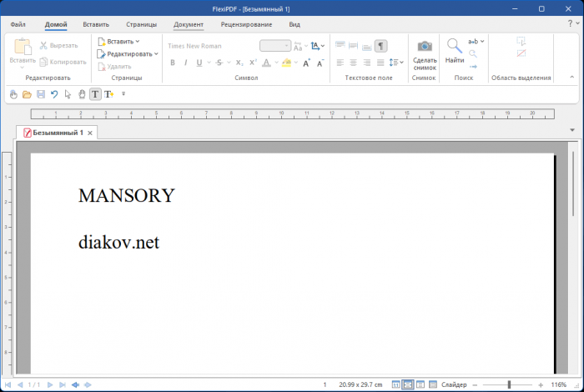This screenshot has height=392, width=584.
Task: Click the Paste clipboard icon in the ribbon
Action: (23, 47)
